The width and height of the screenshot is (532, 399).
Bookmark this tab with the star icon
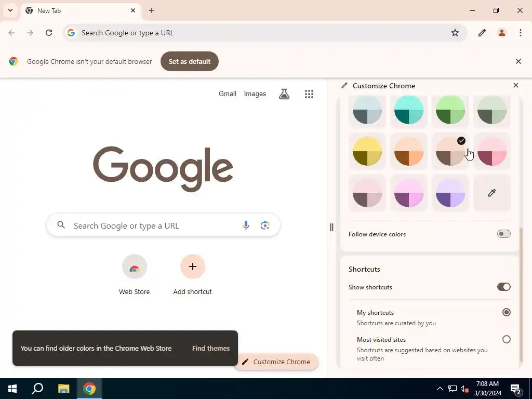coord(455,33)
